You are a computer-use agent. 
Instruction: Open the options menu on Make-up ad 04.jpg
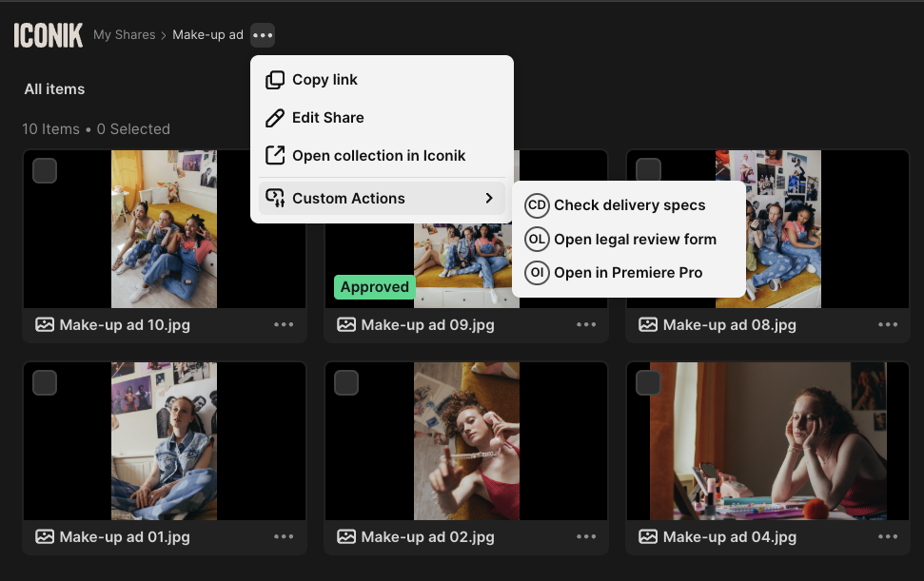(x=888, y=536)
